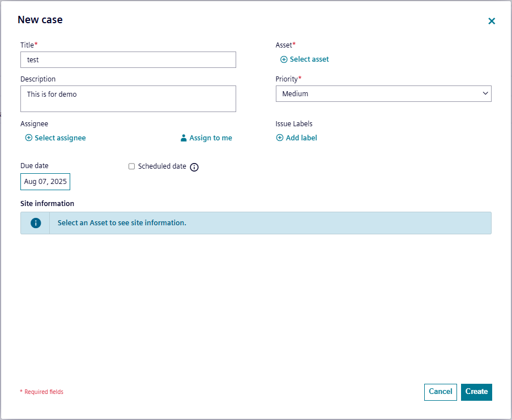The height and width of the screenshot is (420, 512).
Task: Click the 'Select an Asset' information banner message
Action: pyautogui.click(x=122, y=223)
